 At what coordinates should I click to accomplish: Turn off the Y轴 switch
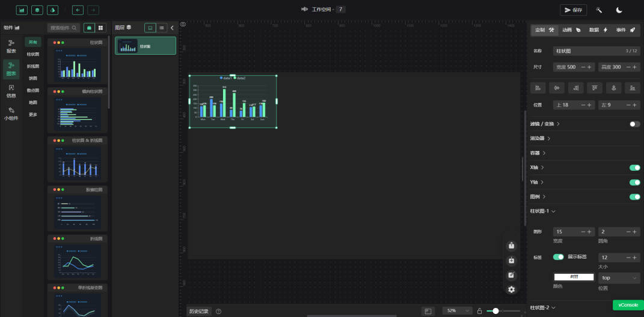[634, 182]
